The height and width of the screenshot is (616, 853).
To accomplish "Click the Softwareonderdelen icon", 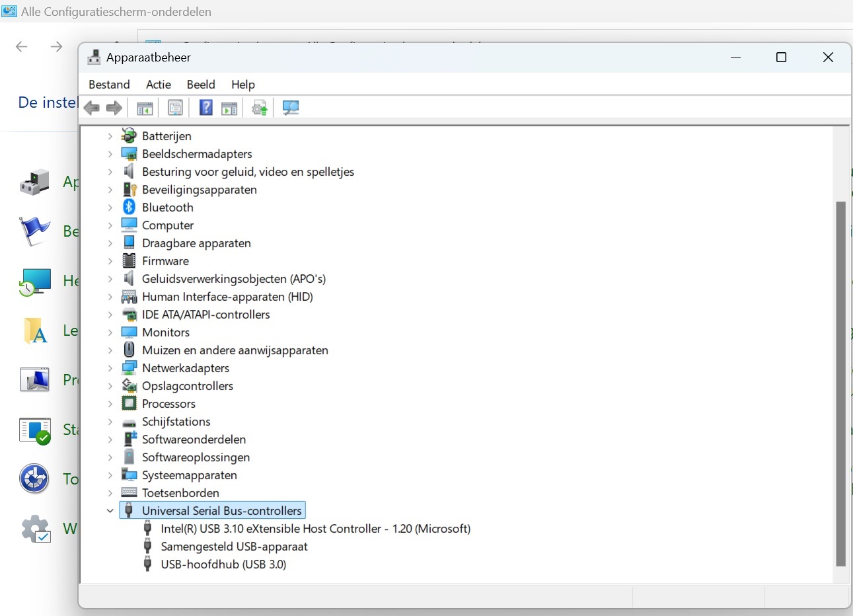I will point(130,440).
